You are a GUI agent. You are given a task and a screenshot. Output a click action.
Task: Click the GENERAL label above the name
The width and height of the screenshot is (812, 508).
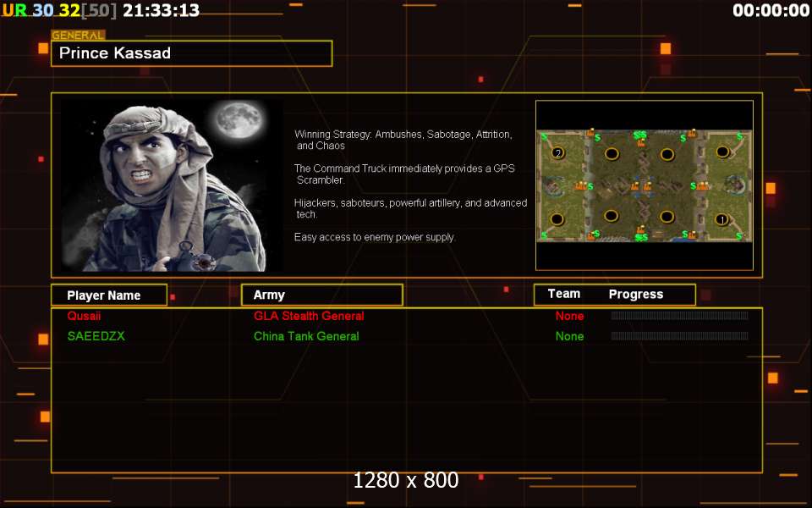tap(78, 36)
